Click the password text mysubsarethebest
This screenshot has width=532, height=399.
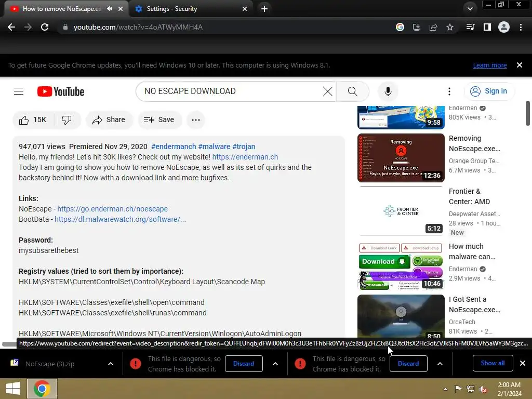pos(48,250)
